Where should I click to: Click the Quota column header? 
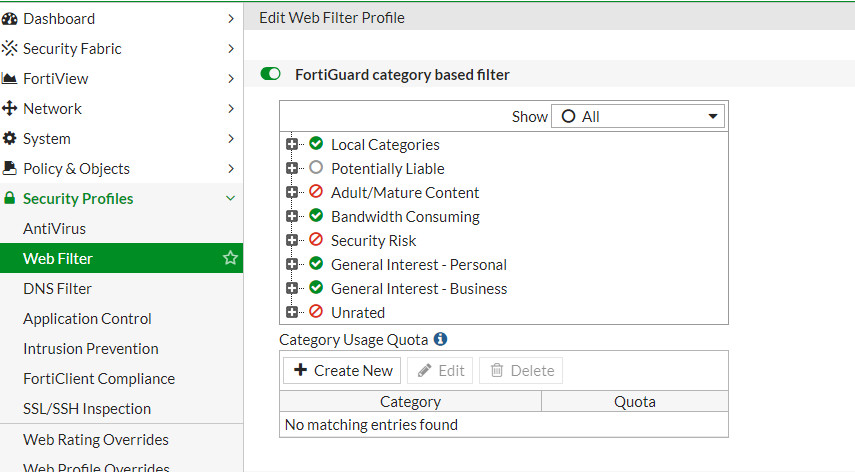(x=634, y=401)
